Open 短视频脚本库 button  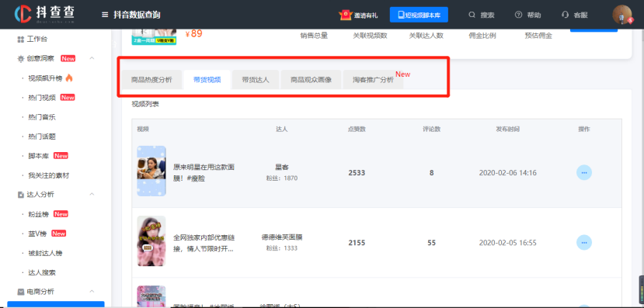[x=419, y=16]
